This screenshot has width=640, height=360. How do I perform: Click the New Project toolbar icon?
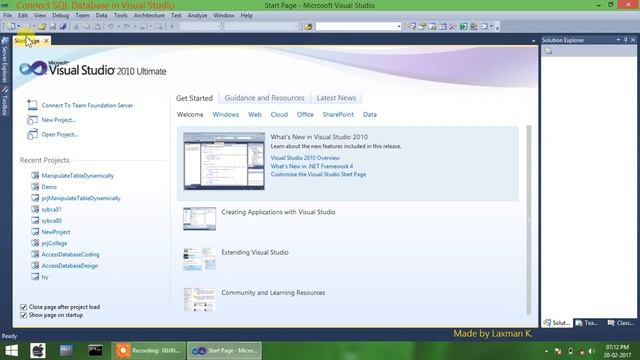pos(11,27)
